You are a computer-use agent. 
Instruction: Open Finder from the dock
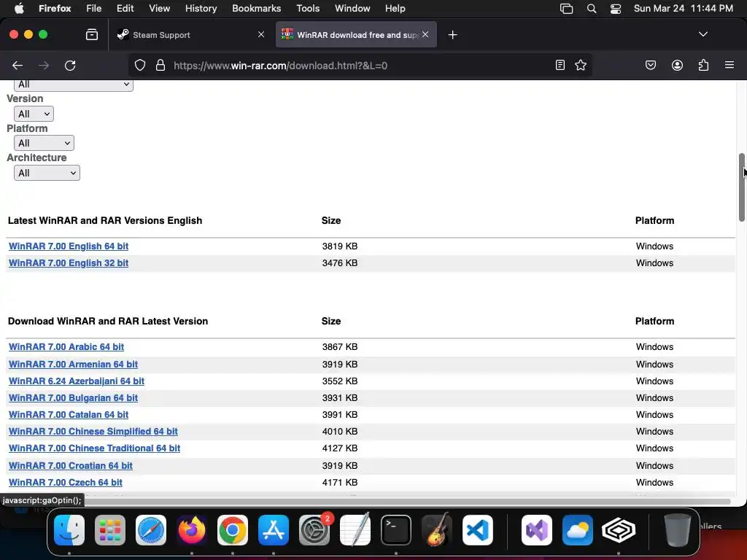(69, 530)
